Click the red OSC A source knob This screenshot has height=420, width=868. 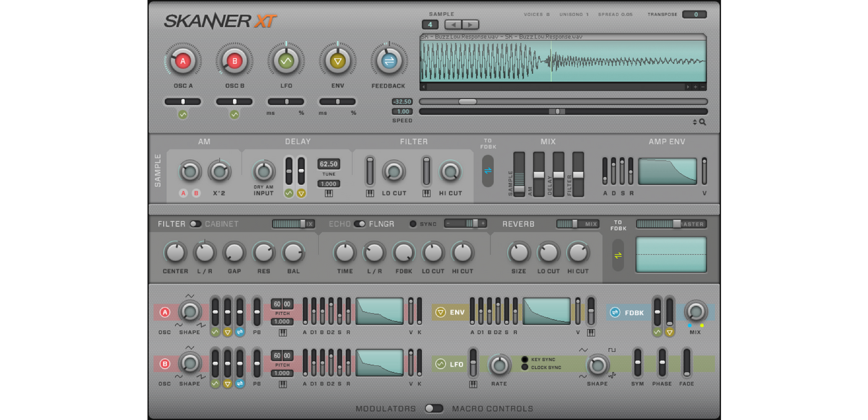tap(183, 61)
